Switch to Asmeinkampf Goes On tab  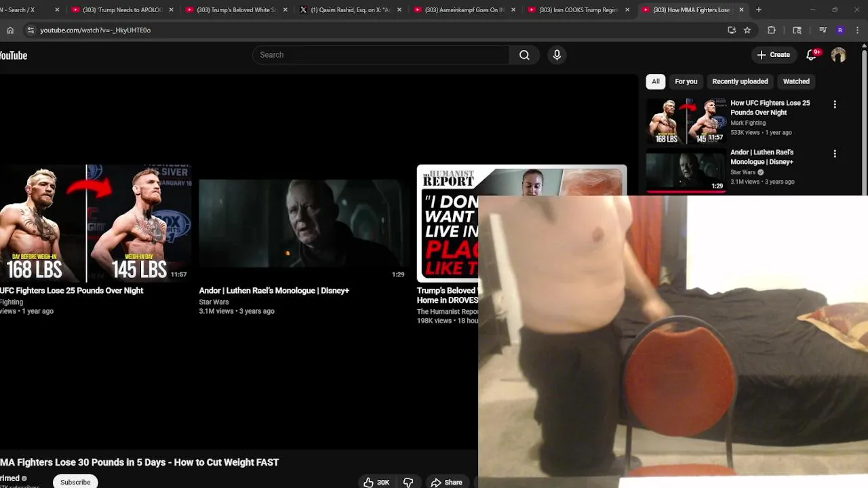pos(464,9)
